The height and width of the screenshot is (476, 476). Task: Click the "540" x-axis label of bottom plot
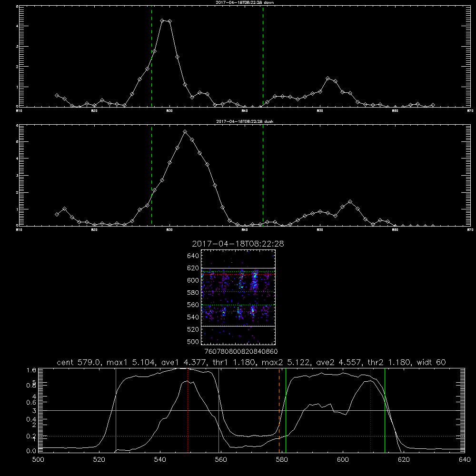click(160, 460)
